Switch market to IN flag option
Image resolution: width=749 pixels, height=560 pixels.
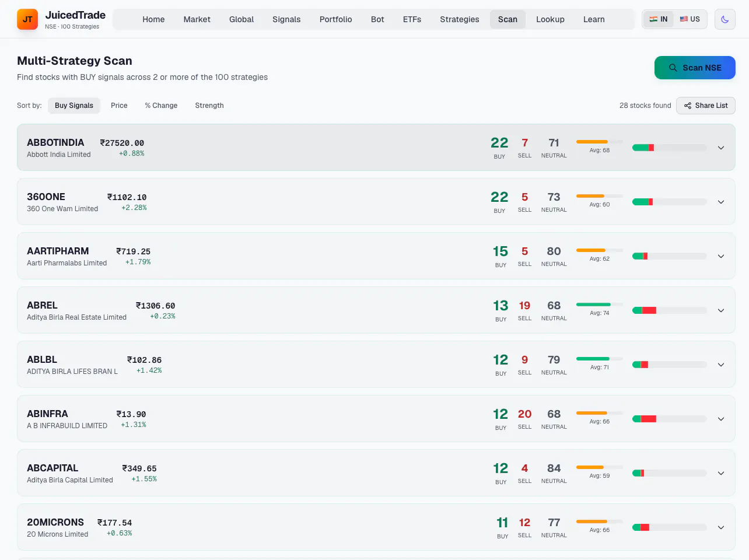(x=659, y=19)
